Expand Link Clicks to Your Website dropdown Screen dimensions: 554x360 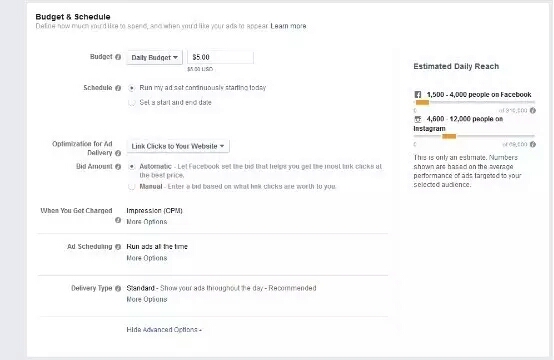[178, 146]
